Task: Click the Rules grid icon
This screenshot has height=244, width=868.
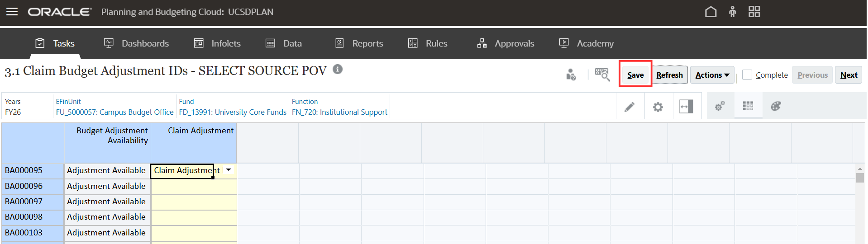Action: [x=413, y=43]
